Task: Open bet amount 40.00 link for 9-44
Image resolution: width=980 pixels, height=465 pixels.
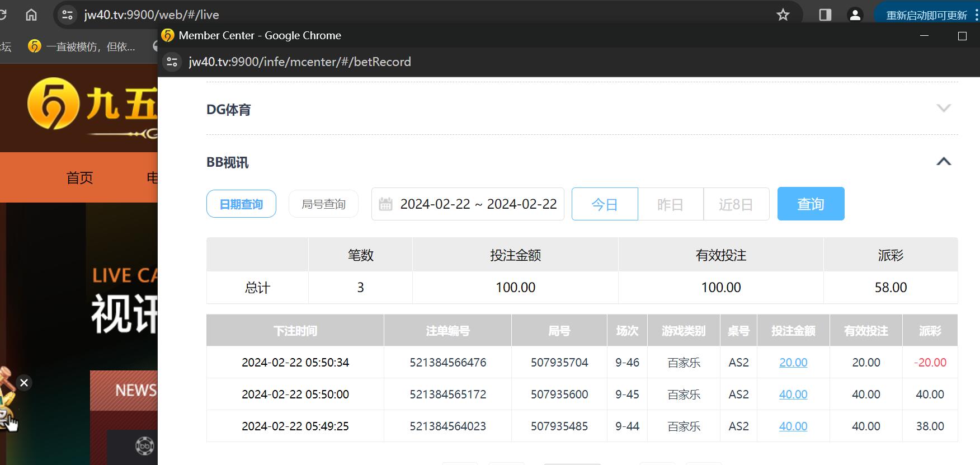Action: tap(793, 426)
